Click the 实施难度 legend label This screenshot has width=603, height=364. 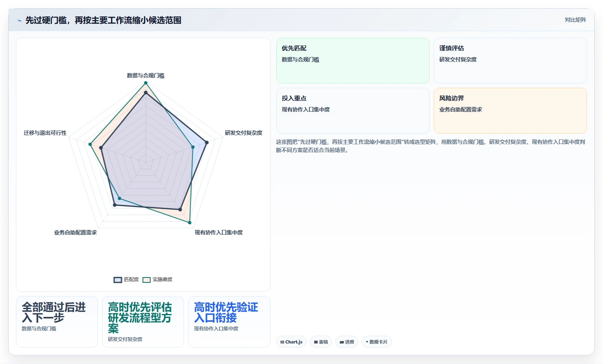(x=162, y=280)
